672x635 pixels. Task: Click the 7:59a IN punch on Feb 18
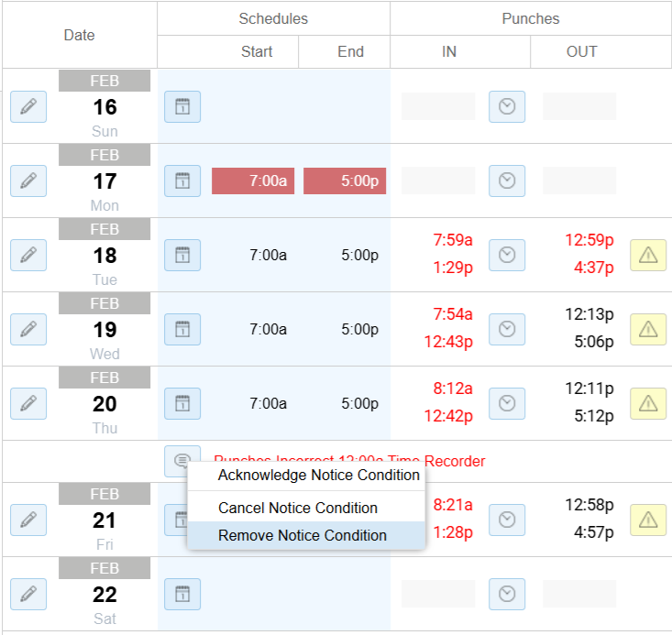click(453, 240)
